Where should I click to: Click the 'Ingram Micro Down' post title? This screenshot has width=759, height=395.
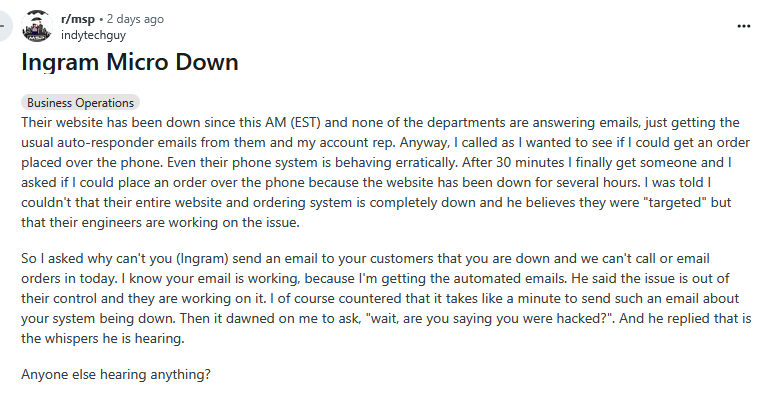[130, 62]
